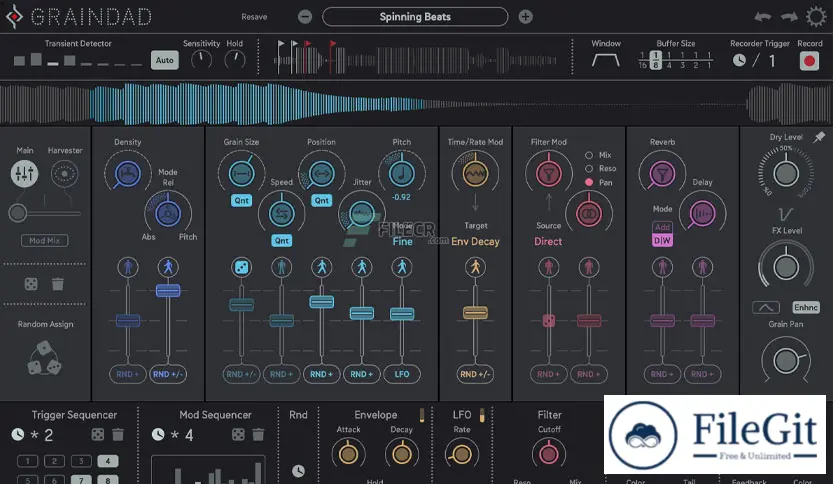This screenshot has width=836, height=484.
Task: Open the Direct source selector
Action: click(548, 241)
